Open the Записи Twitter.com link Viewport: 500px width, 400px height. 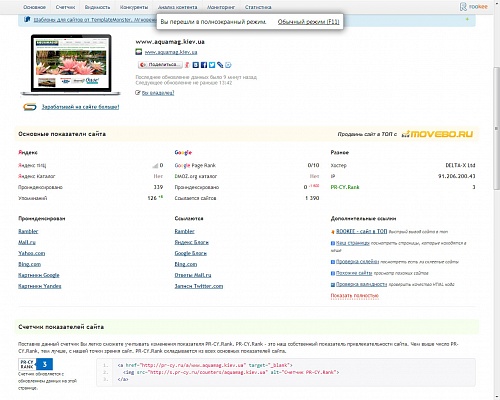pyautogui.click(x=199, y=286)
